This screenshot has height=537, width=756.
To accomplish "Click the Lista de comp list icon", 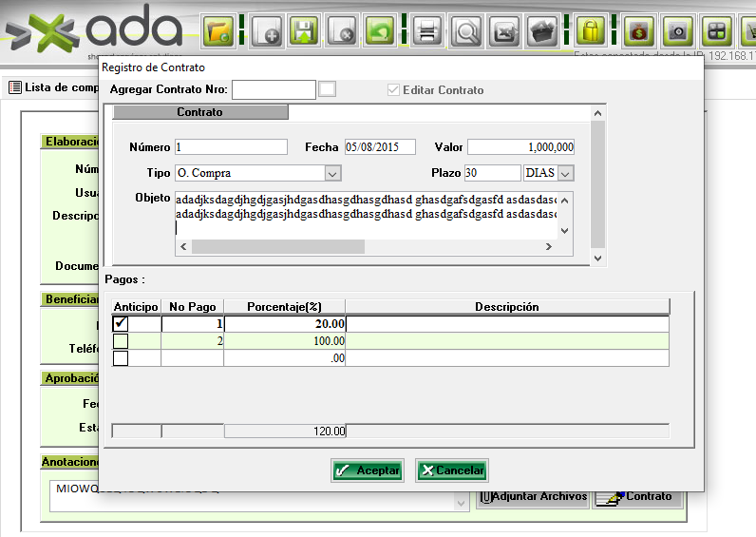I will [x=15, y=87].
